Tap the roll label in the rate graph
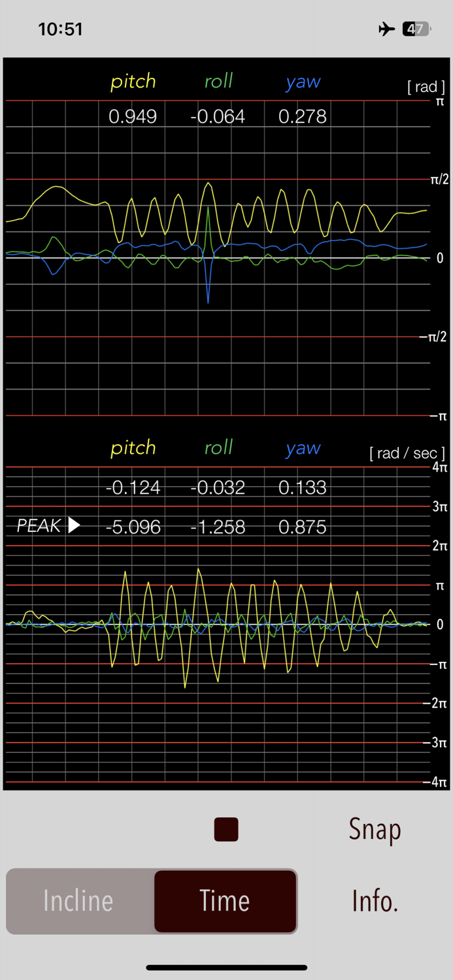The image size is (453, 980). point(218,448)
